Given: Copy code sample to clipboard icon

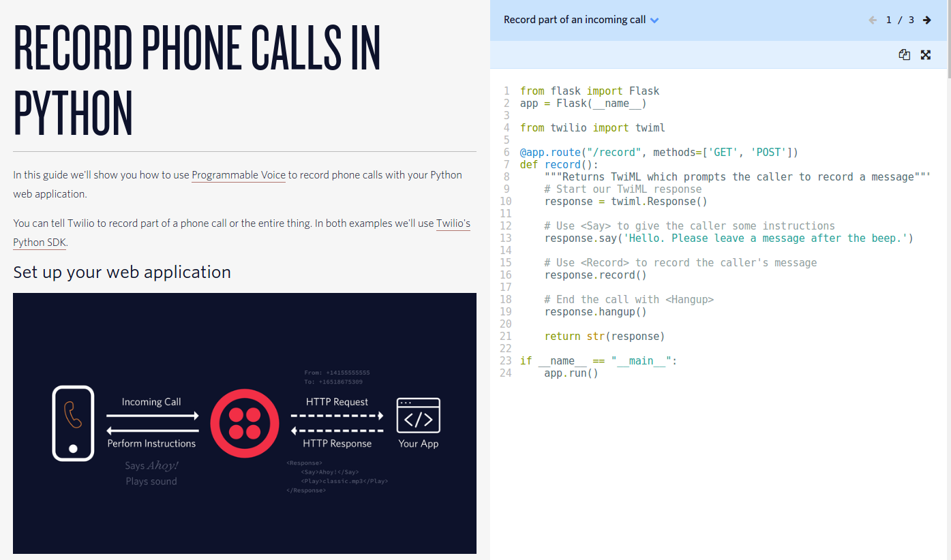Looking at the screenshot, I should click(x=904, y=55).
